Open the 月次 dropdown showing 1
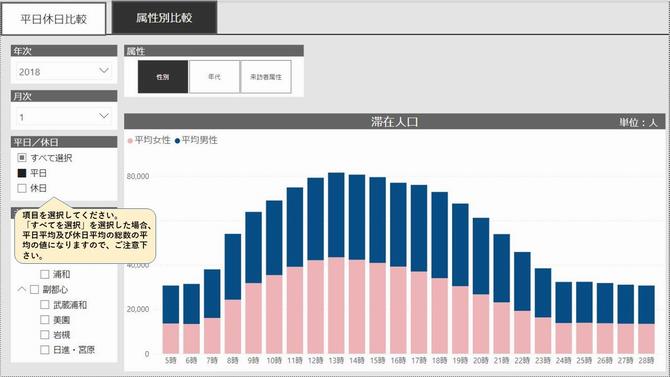Viewport: 670px width, 377px height. [64, 116]
